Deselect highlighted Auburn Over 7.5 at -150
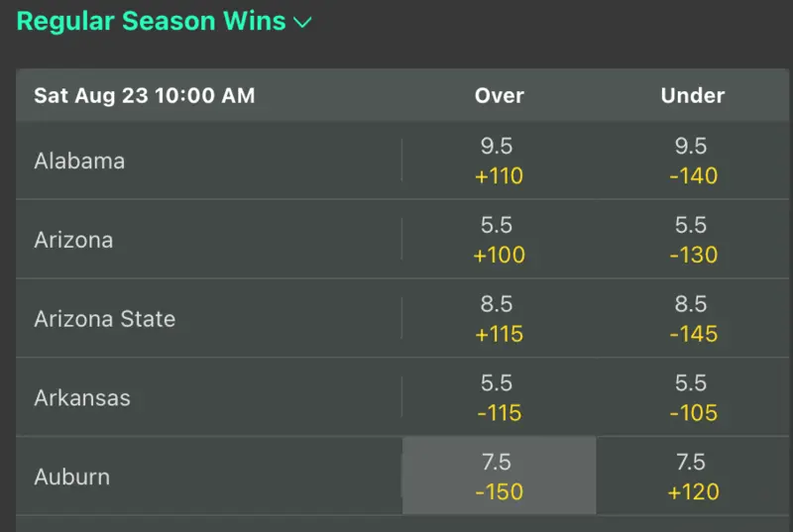Screen dimensions: 793x532 point(499,477)
